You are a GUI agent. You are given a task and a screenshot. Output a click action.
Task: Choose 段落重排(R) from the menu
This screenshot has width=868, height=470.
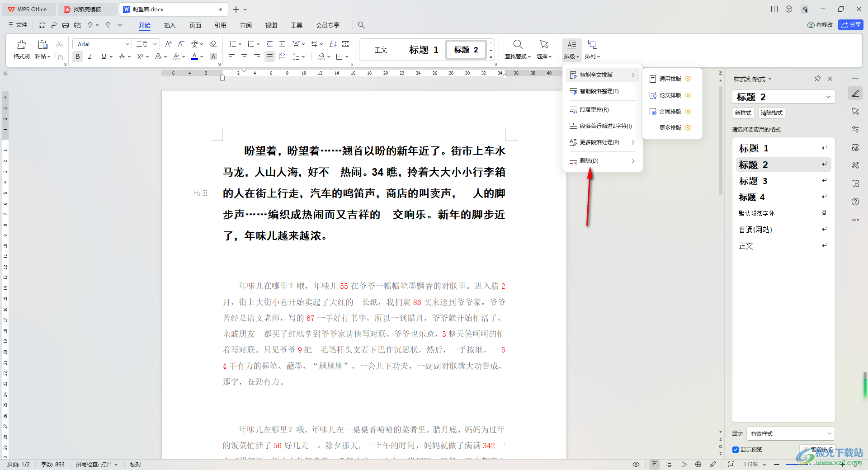[602, 110]
